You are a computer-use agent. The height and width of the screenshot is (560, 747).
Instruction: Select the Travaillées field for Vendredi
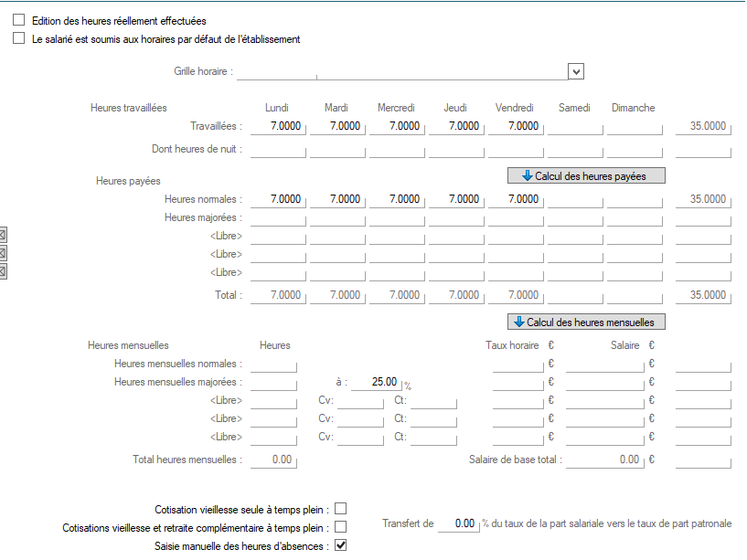click(x=516, y=126)
